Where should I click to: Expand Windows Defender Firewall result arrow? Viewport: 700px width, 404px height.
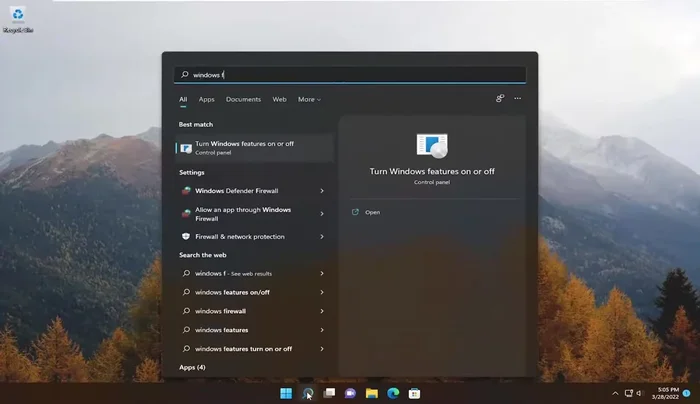[x=322, y=191]
